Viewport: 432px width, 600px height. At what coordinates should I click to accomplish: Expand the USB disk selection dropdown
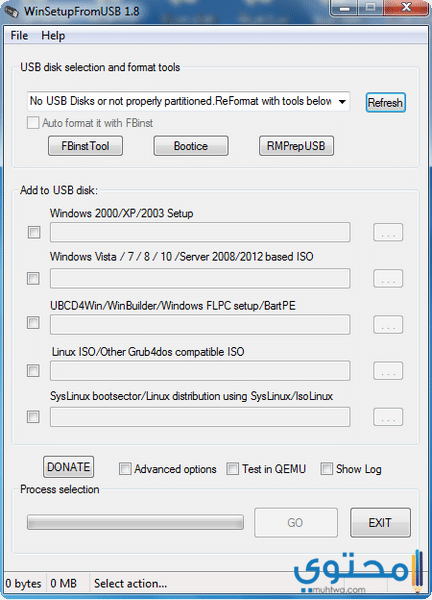pyautogui.click(x=342, y=101)
